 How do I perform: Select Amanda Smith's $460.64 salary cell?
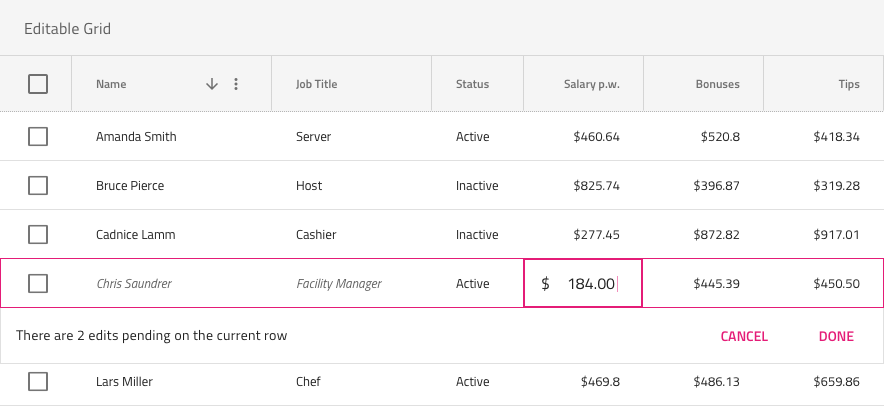pyautogui.click(x=597, y=137)
